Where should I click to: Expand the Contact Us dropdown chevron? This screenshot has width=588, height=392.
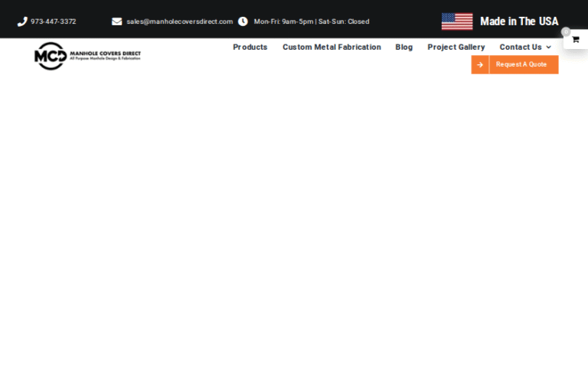point(548,47)
